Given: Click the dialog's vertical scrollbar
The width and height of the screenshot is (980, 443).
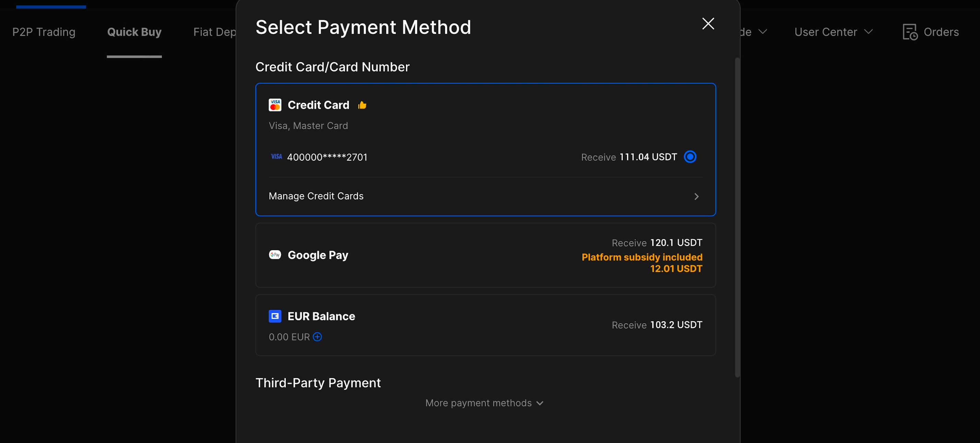Looking at the screenshot, I should [737, 217].
